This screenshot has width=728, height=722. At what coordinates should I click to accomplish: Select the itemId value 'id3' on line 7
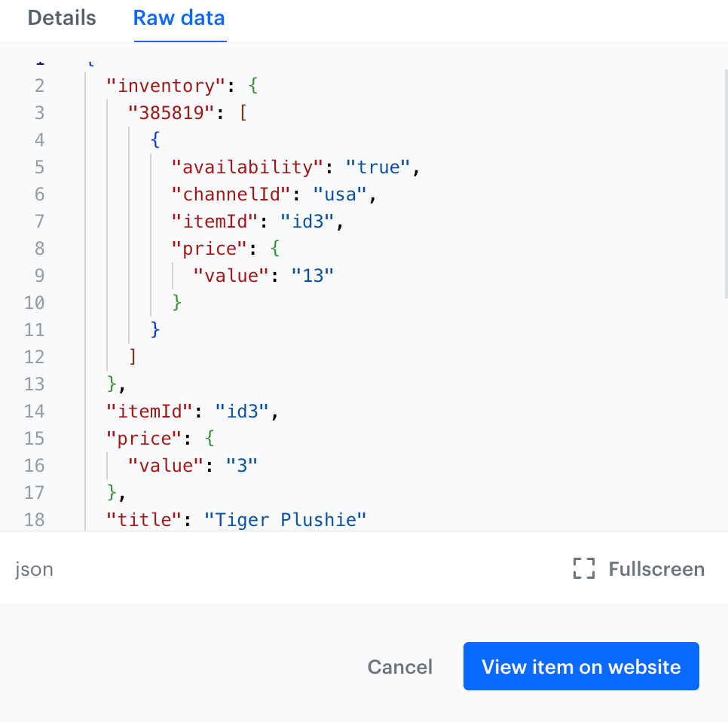[x=307, y=221]
